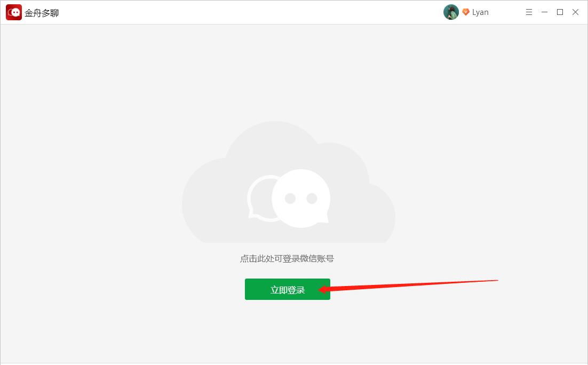Click the smaller outlined chat bubble graphic

[x=260, y=202]
